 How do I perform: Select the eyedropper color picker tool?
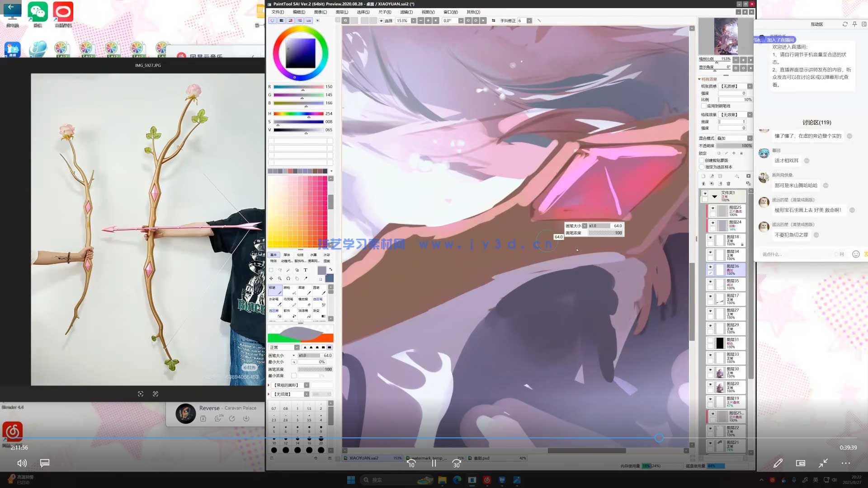pos(306,278)
